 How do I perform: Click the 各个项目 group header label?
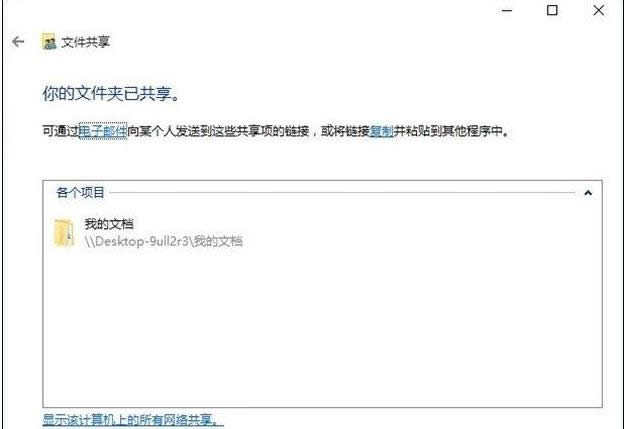81,193
